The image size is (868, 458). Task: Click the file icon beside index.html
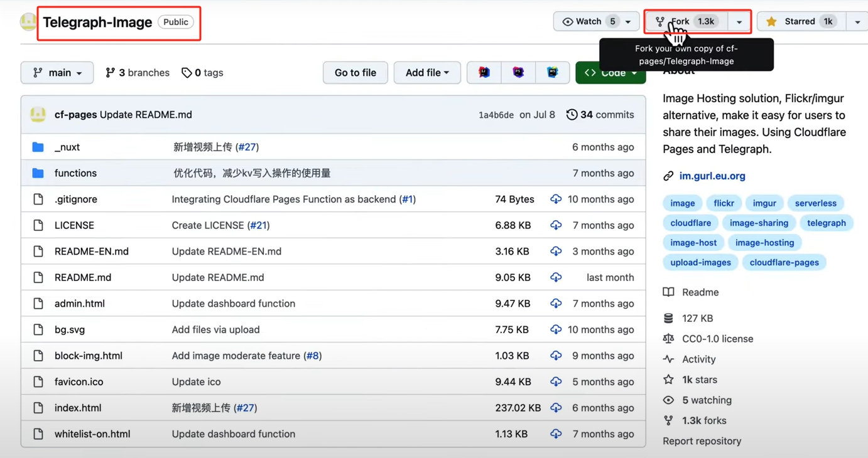pos(38,408)
